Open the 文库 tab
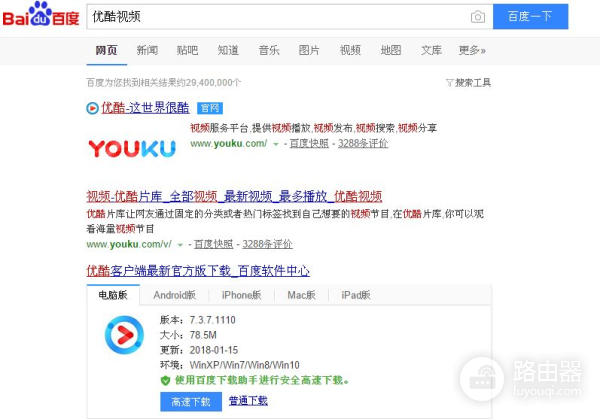The image size is (600, 419). click(431, 50)
